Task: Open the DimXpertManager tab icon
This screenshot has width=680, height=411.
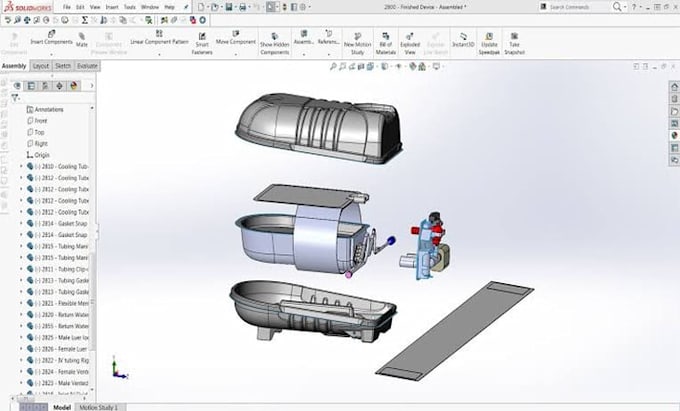Action: [x=59, y=86]
